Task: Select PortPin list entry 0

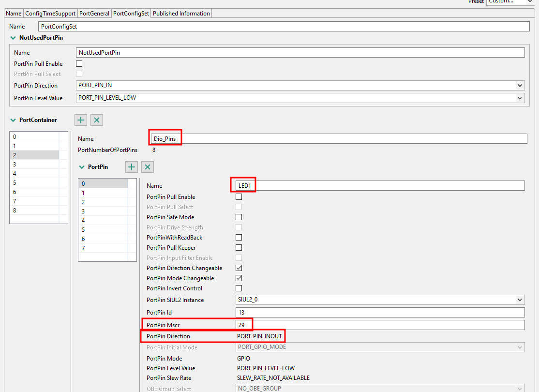Action: [103, 183]
